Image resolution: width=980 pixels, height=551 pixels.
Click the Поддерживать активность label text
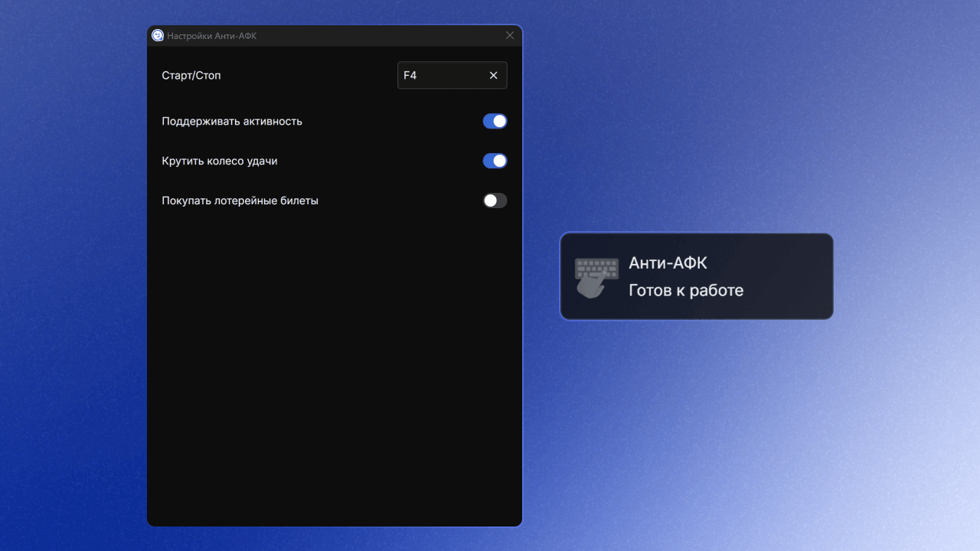(232, 121)
